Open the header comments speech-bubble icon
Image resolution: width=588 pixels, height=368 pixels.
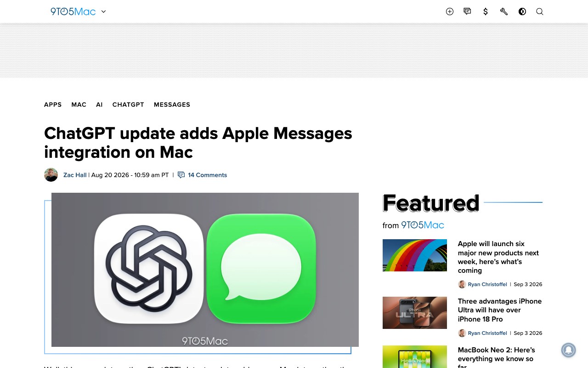click(x=468, y=11)
